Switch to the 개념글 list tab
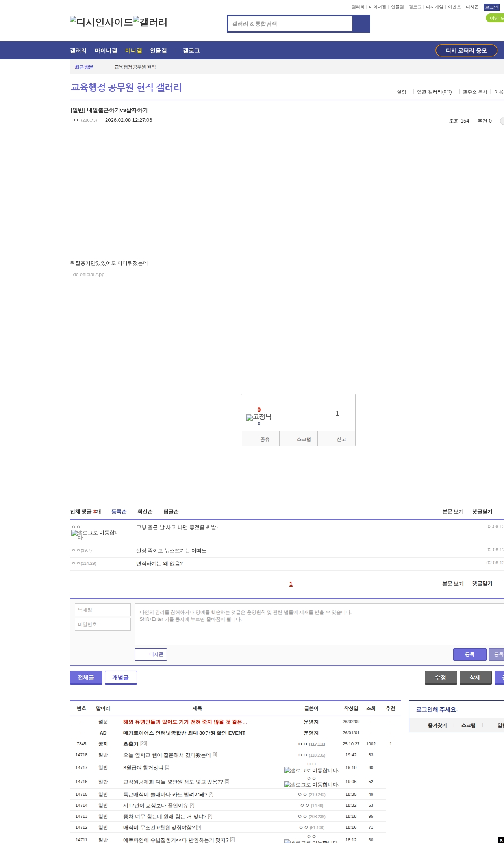Viewport: 504px width, 843px height. (120, 678)
